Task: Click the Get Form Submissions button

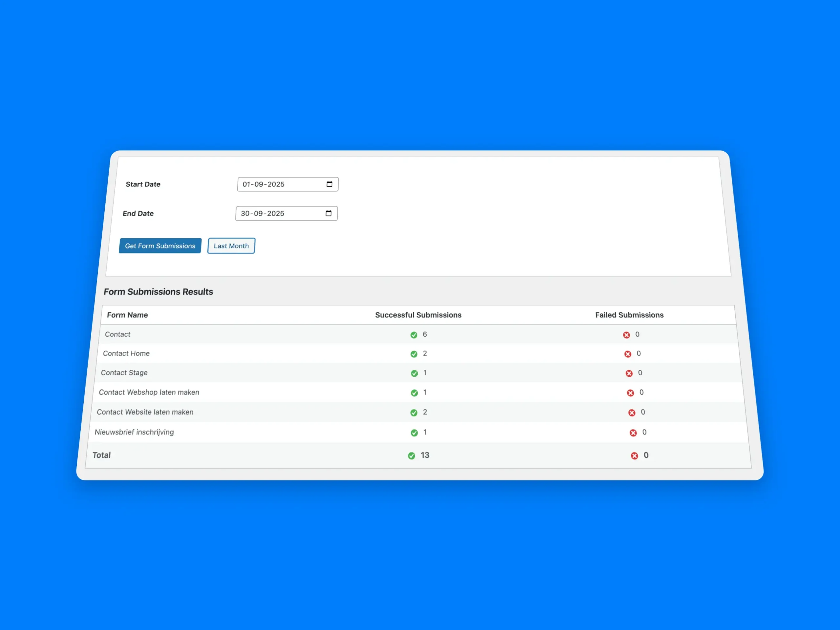Action: [160, 246]
